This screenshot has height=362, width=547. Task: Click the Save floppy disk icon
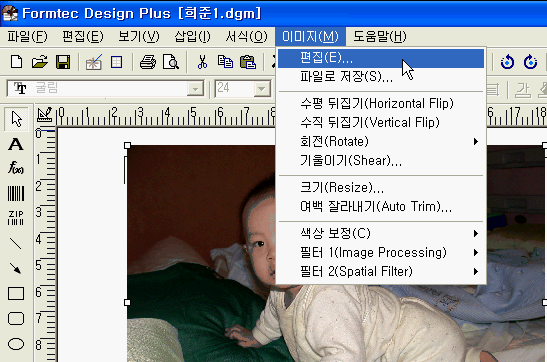[x=63, y=62]
